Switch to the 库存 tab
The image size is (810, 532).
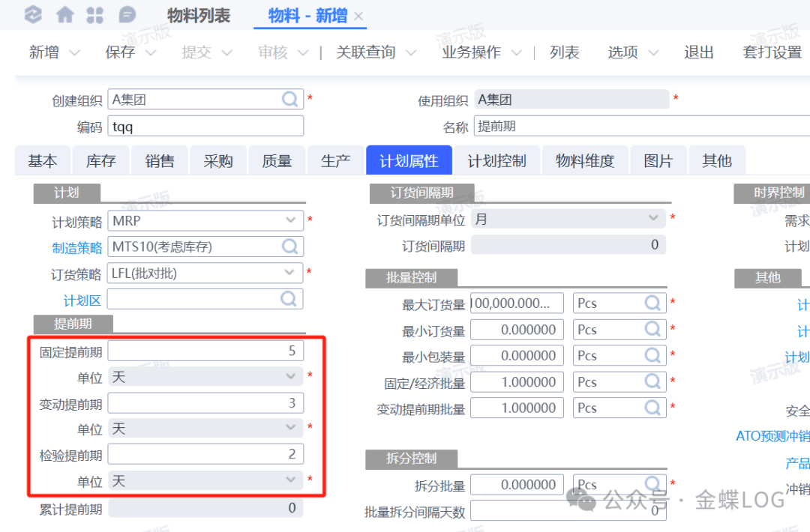point(100,161)
